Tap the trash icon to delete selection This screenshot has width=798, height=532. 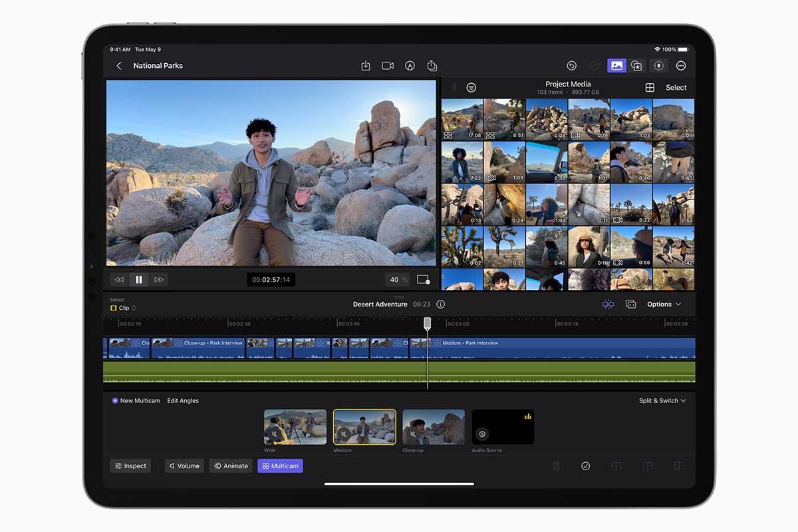[556, 465]
